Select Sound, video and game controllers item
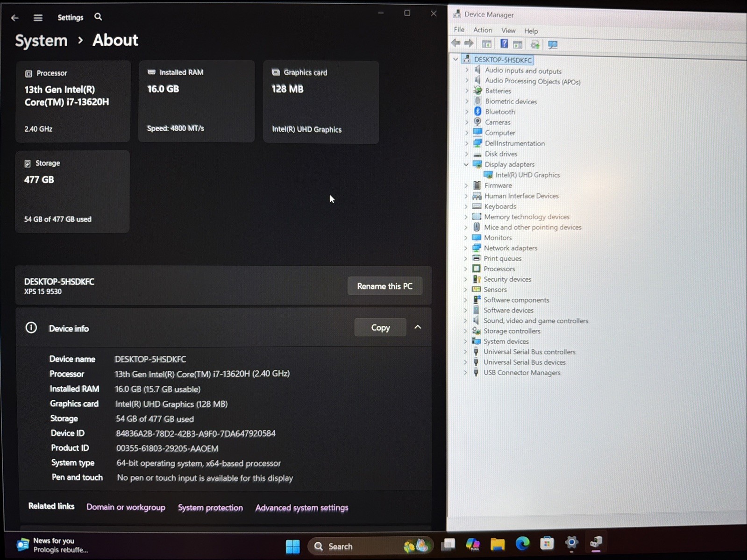747x560 pixels. click(535, 320)
